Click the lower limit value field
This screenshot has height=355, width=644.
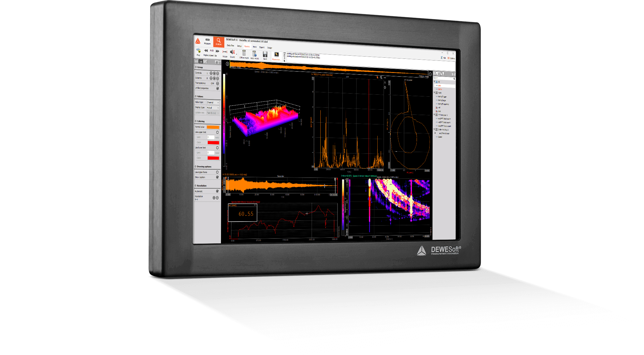(211, 153)
